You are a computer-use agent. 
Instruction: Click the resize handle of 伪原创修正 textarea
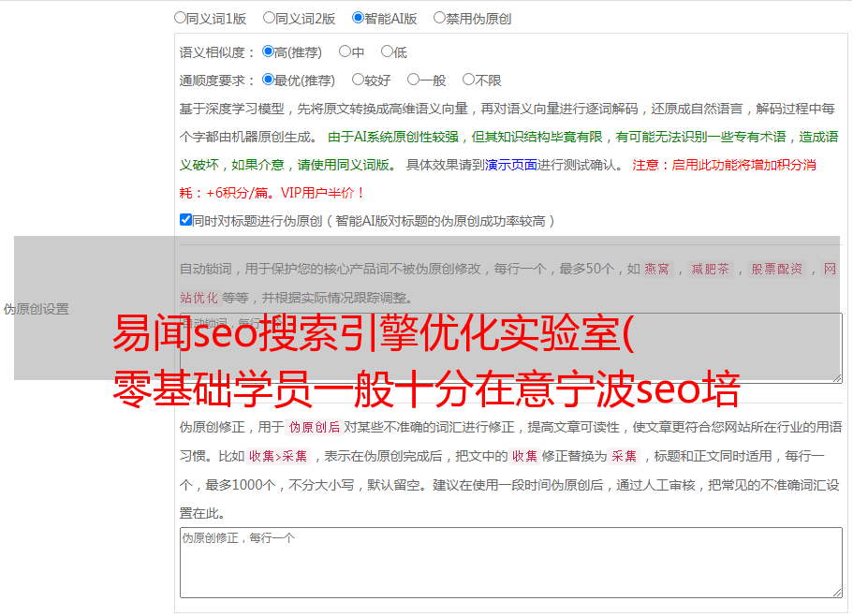click(837, 593)
